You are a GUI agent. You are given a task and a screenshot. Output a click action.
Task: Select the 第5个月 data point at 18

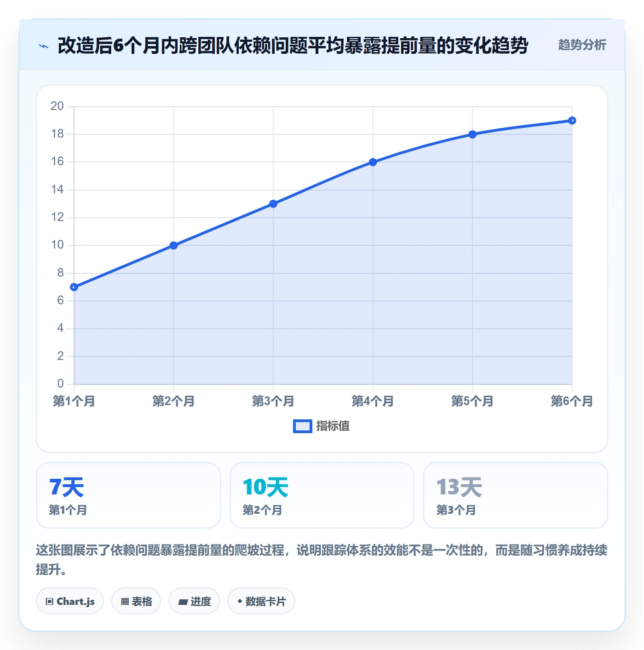point(472,134)
